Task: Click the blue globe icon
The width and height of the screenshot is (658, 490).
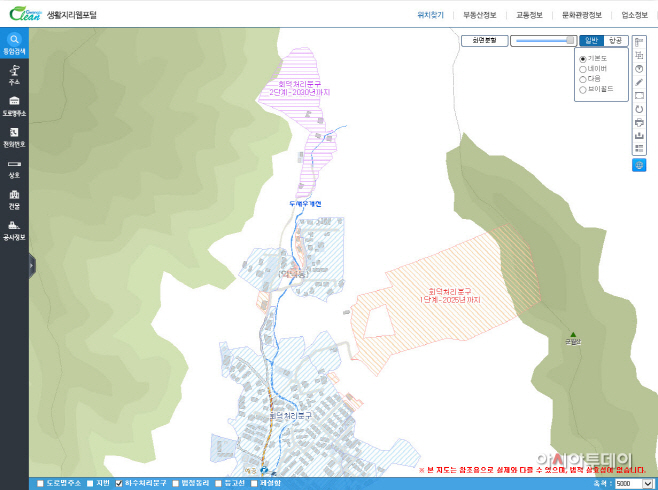Action: (x=639, y=165)
